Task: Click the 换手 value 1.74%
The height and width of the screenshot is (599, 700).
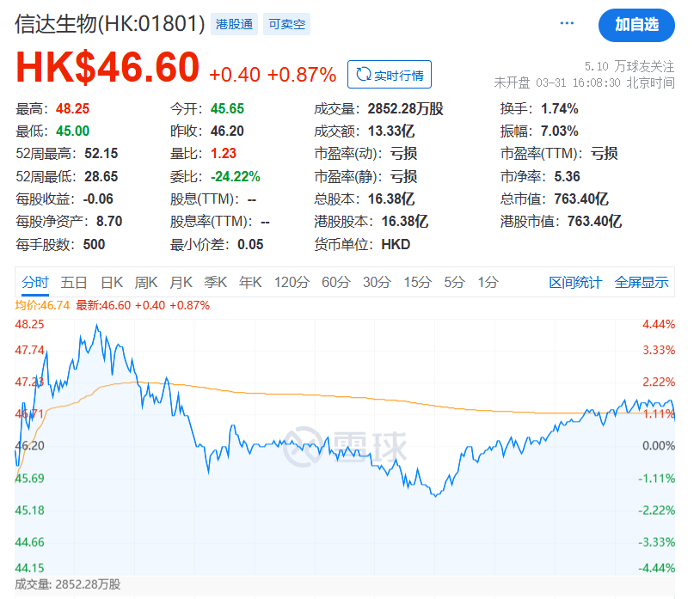Action: pos(559,109)
